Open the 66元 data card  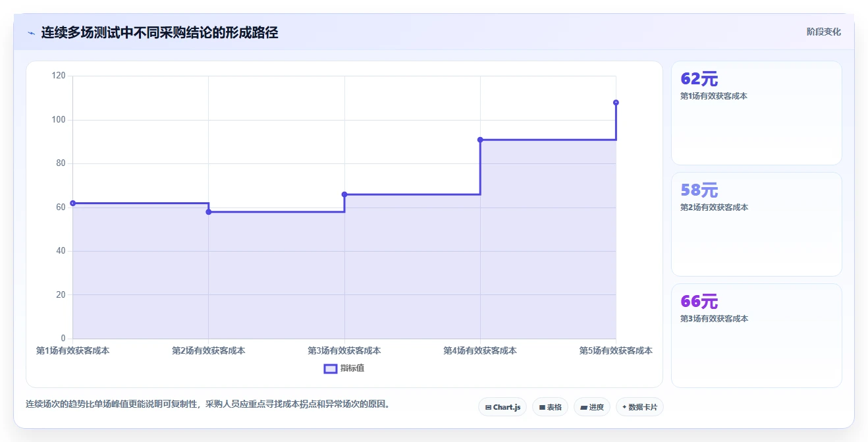coord(756,335)
